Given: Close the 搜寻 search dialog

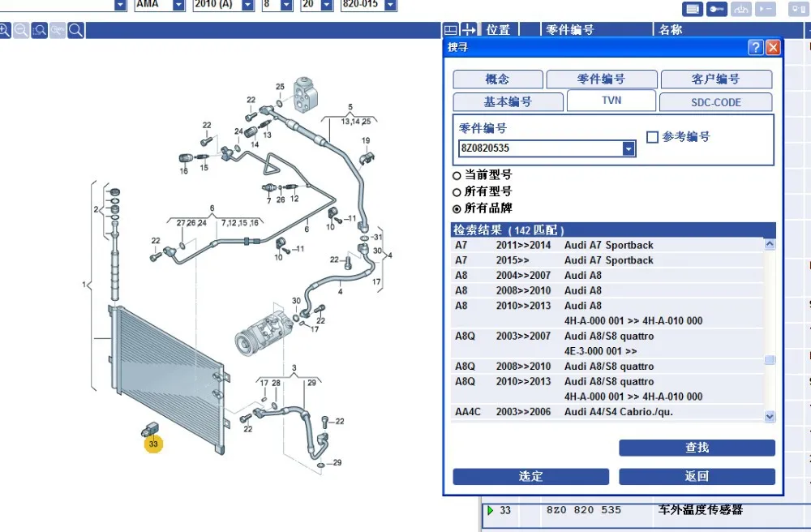Looking at the screenshot, I should [x=773, y=48].
